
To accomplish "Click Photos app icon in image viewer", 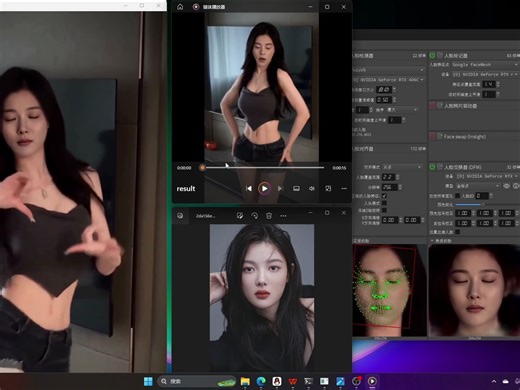I will click(x=180, y=216).
